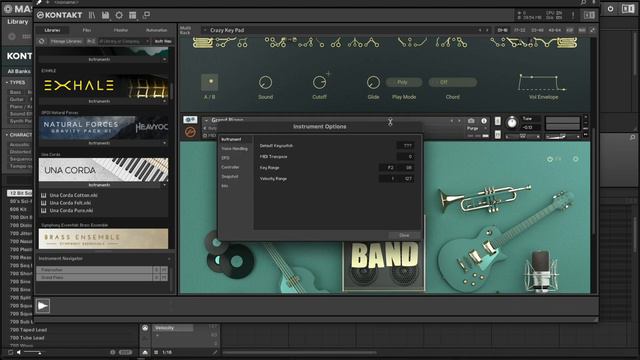Click the Maschine power icon
Viewport: 640px width, 360px height.
click(x=610, y=9)
